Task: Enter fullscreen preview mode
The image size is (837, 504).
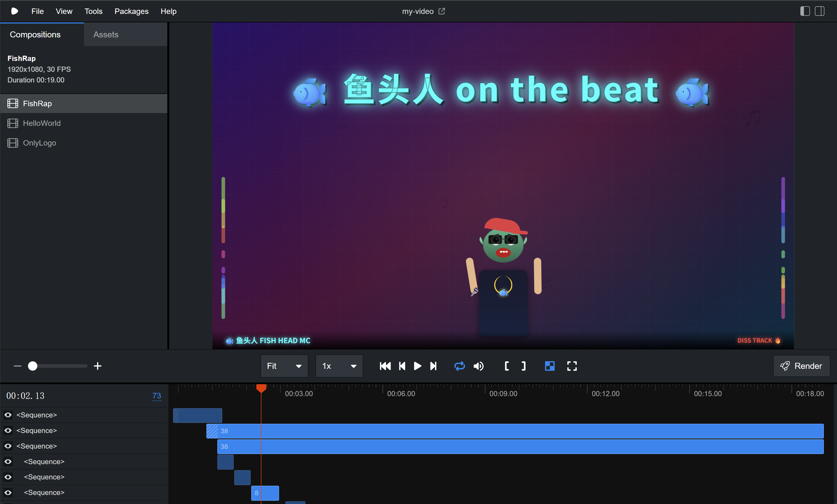Action: [572, 366]
